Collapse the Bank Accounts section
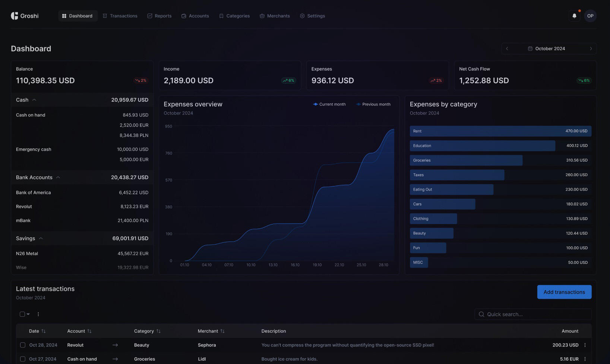Image resolution: width=610 pixels, height=364 pixels. pyautogui.click(x=58, y=178)
